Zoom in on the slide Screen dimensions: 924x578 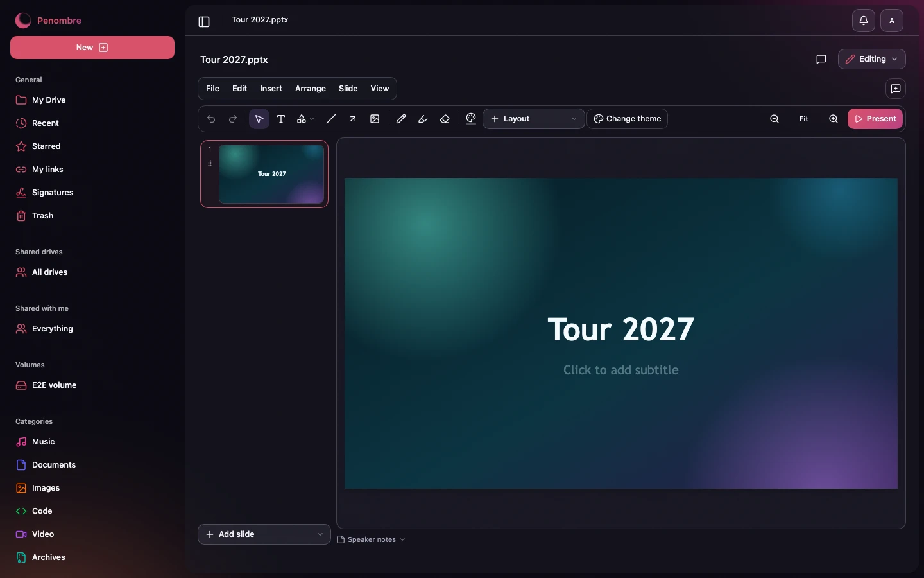point(834,119)
